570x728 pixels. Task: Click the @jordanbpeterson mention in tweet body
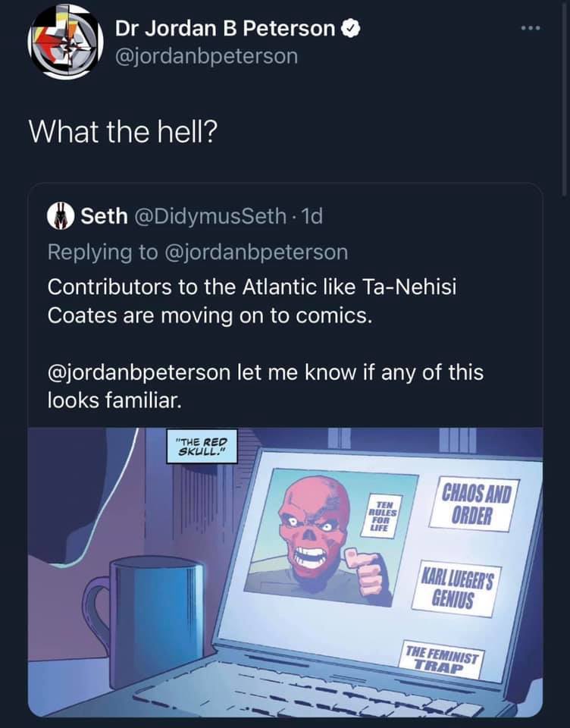[139, 372]
